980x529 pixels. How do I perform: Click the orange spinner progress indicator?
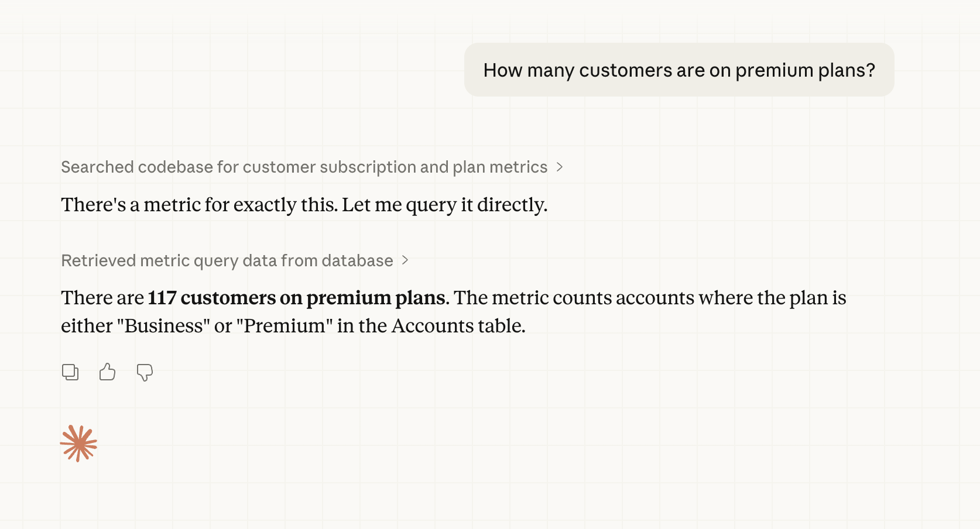click(x=79, y=443)
